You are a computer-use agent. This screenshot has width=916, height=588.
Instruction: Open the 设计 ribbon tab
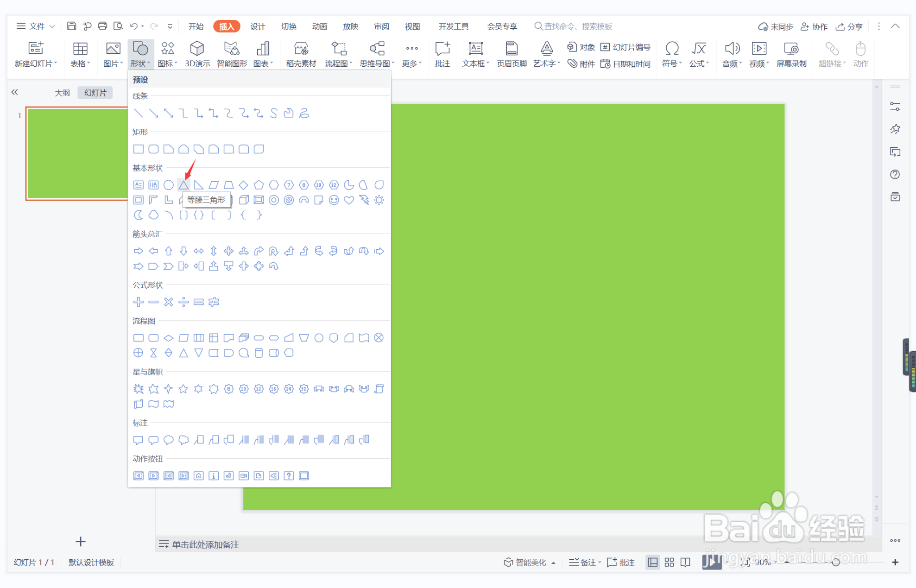[x=258, y=26]
